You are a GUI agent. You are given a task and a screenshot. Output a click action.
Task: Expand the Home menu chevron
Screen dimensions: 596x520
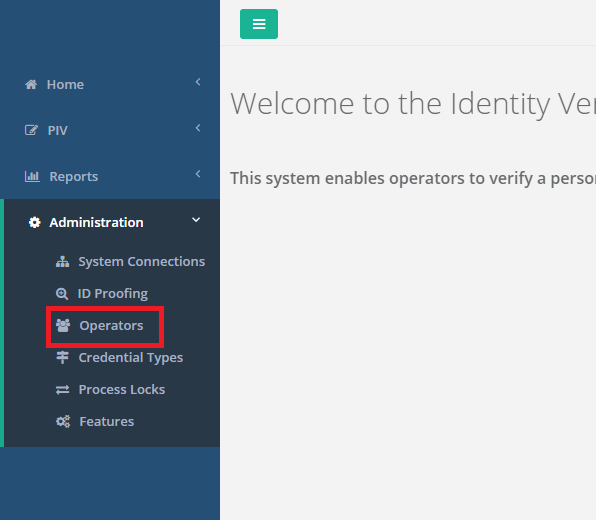(x=198, y=82)
